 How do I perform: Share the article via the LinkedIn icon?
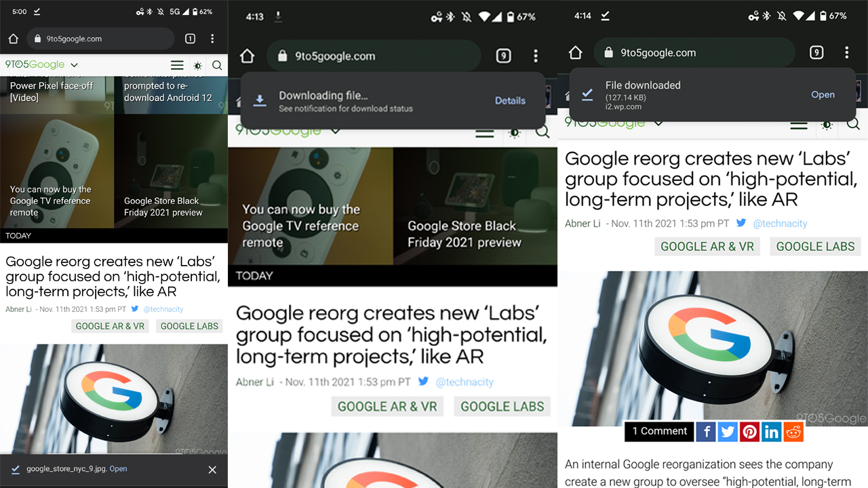771,432
